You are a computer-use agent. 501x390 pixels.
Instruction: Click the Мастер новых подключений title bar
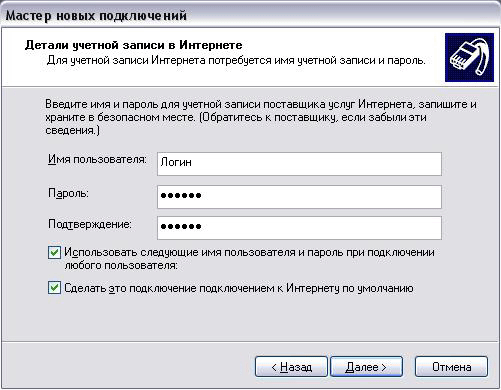tap(250, 15)
